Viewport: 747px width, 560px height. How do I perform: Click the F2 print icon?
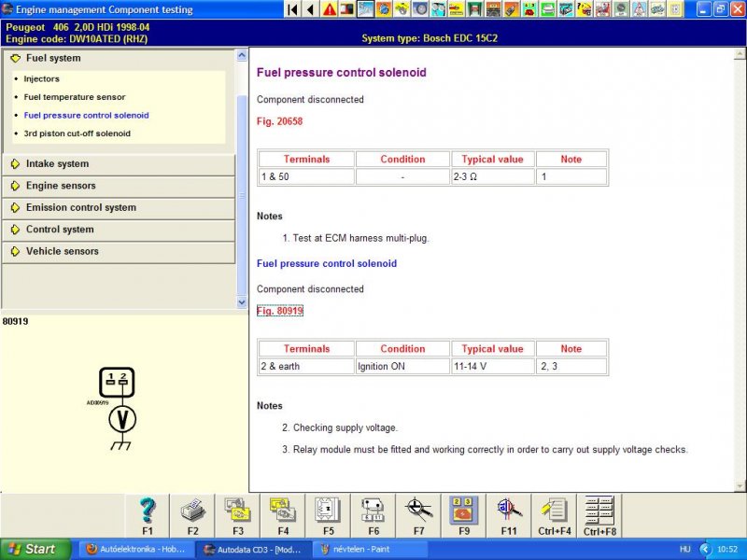pos(192,516)
